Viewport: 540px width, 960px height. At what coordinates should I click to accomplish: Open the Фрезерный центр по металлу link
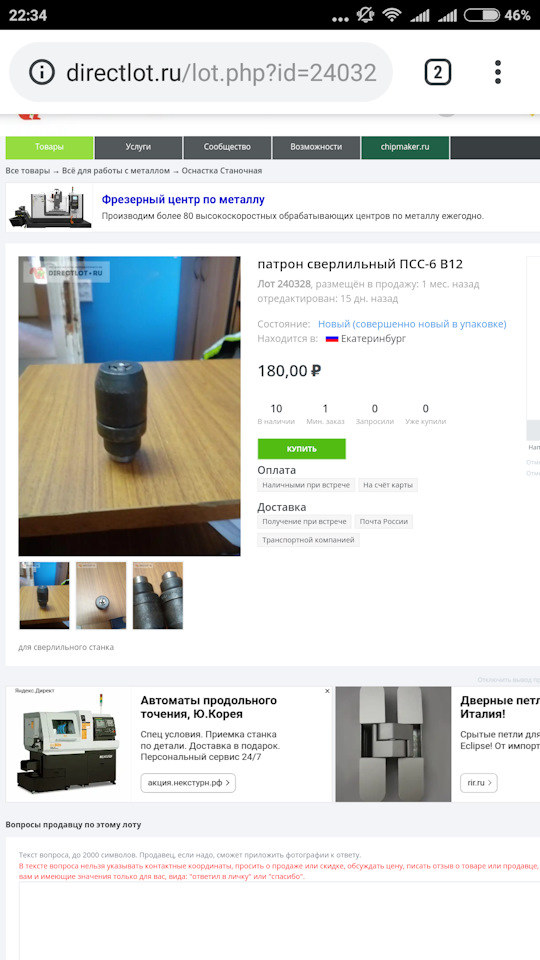click(x=183, y=200)
